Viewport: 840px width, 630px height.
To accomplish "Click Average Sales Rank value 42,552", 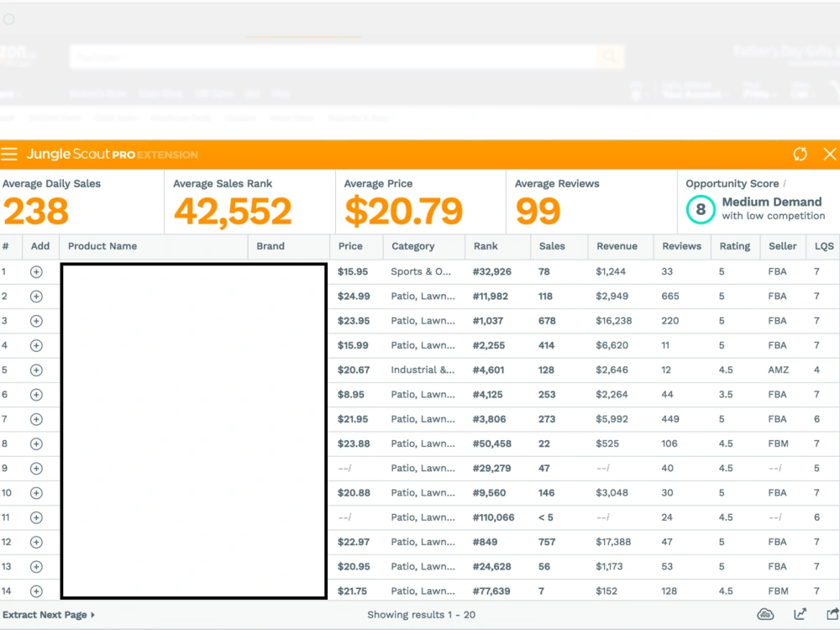I will [233, 211].
